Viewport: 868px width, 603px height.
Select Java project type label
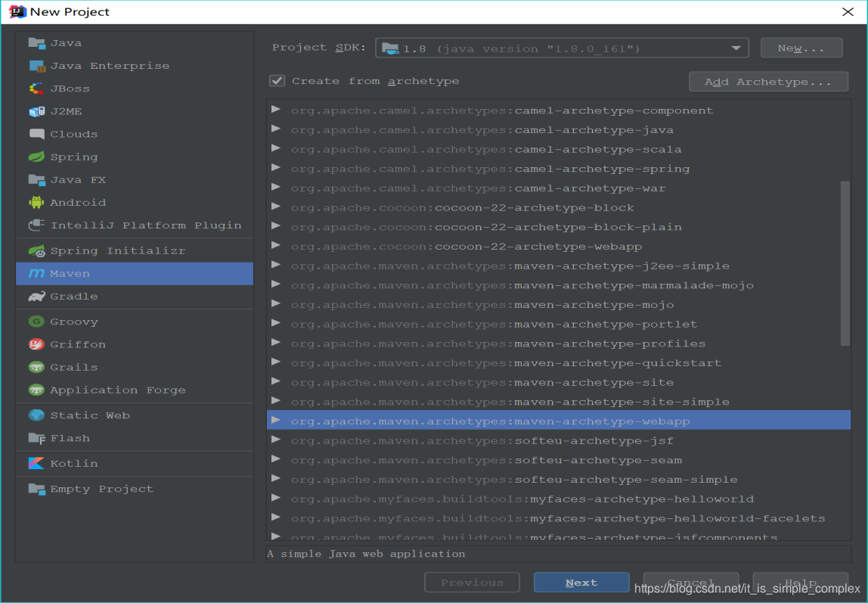(66, 43)
